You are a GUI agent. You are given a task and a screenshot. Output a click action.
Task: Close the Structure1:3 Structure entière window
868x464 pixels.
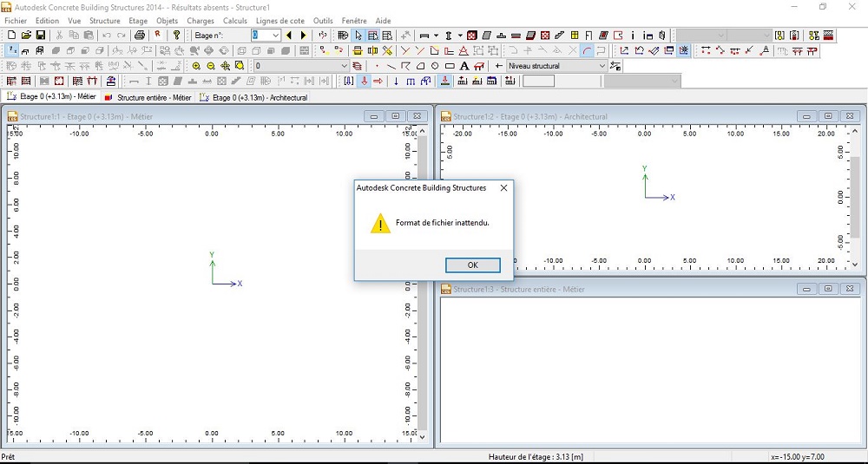click(850, 289)
